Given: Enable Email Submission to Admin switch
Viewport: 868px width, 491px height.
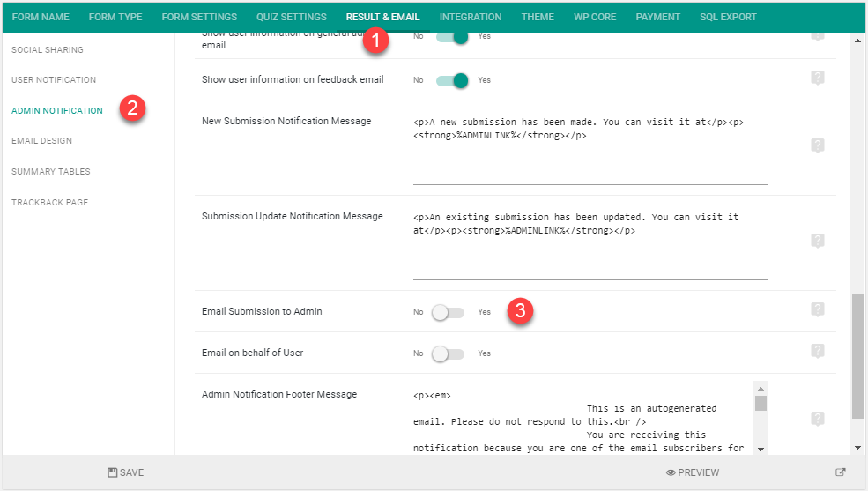Looking at the screenshot, I should click(x=448, y=312).
